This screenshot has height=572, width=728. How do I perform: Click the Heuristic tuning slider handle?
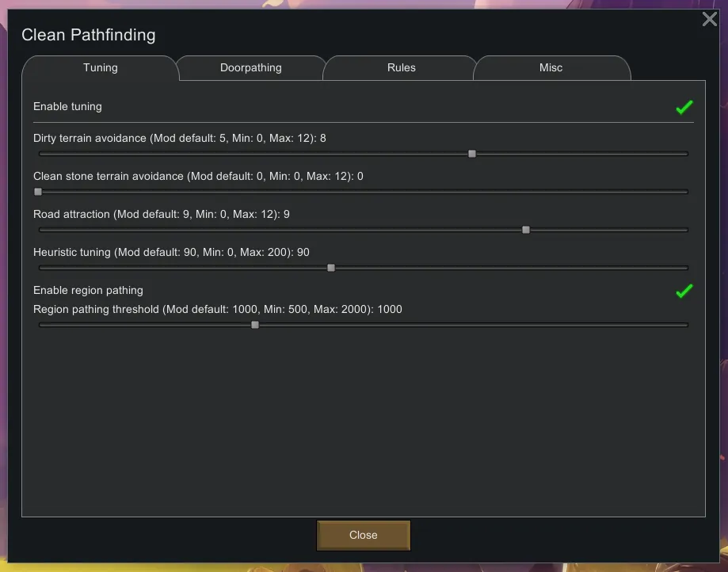[x=331, y=268]
